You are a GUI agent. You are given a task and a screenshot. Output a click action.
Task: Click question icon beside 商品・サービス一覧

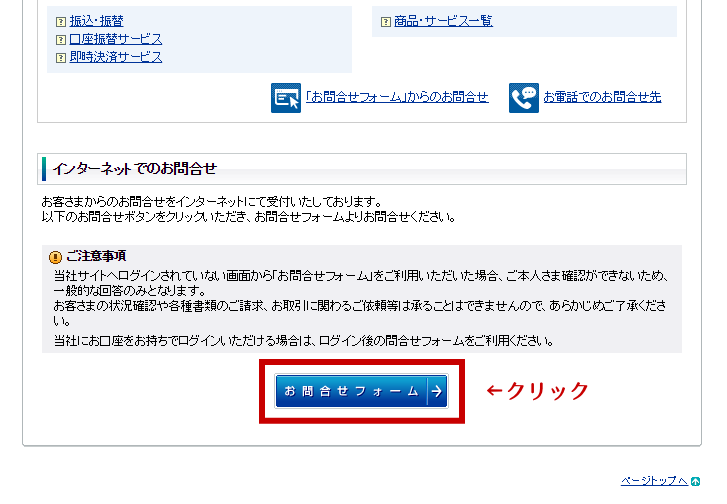click(386, 22)
